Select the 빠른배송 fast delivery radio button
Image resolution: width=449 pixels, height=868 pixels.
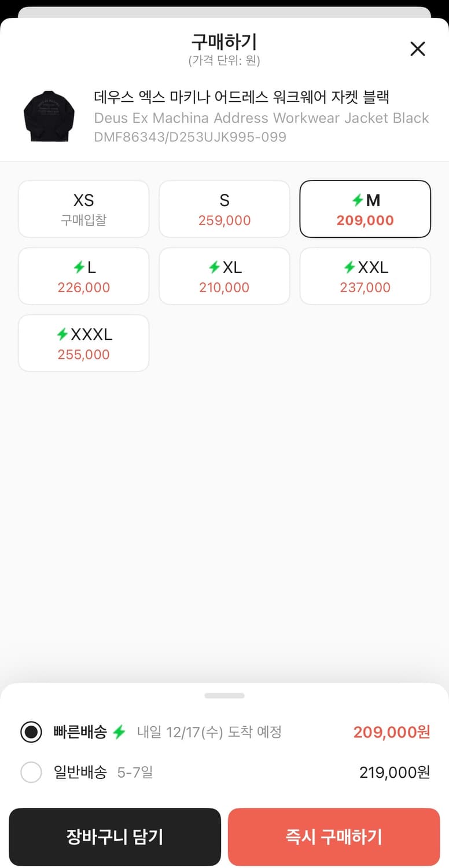tap(31, 732)
